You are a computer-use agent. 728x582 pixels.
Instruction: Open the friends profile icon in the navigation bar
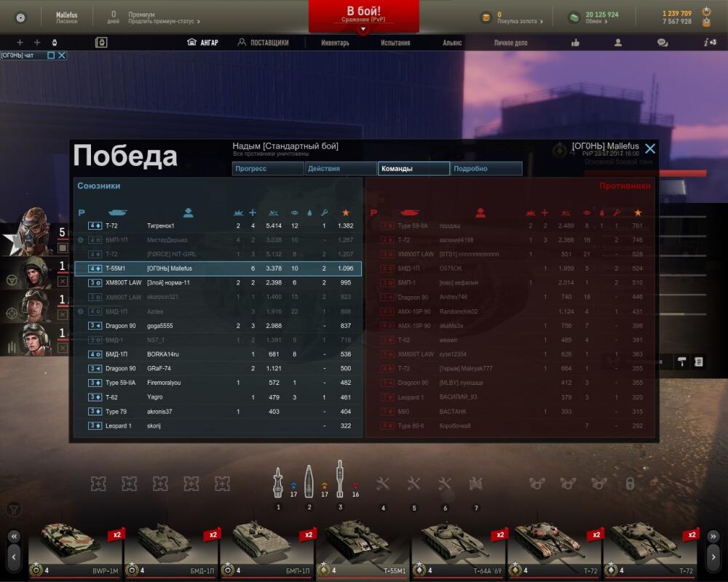pyautogui.click(x=618, y=43)
